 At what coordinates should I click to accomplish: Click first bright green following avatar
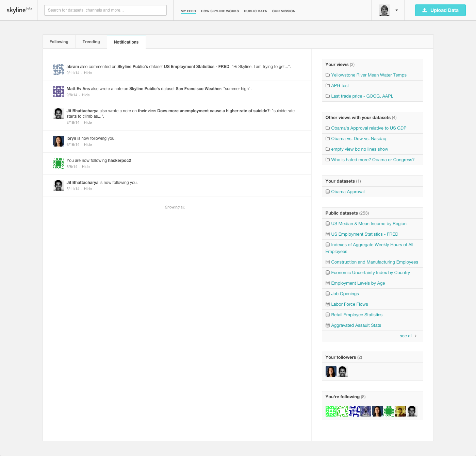(x=331, y=411)
